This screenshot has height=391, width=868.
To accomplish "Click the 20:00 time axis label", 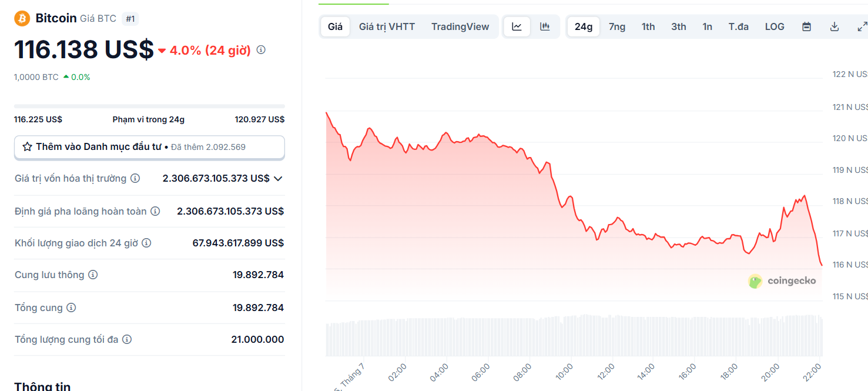I will pyautogui.click(x=770, y=371).
